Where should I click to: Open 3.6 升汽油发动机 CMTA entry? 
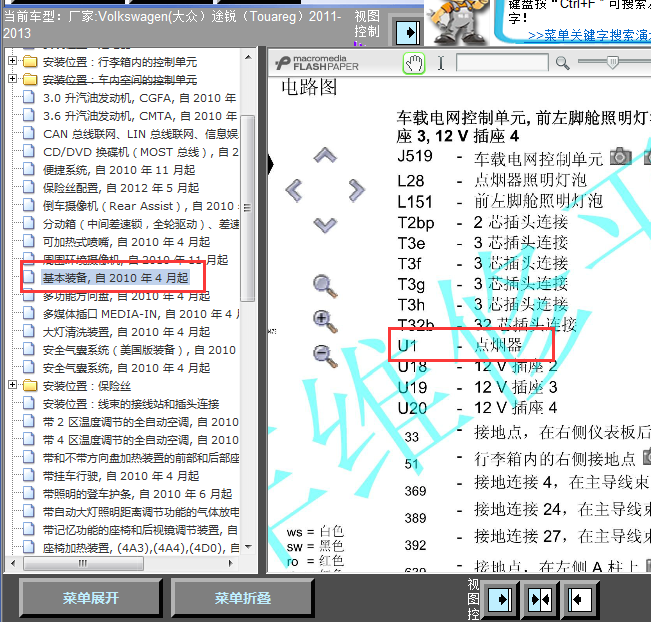click(x=140, y=116)
